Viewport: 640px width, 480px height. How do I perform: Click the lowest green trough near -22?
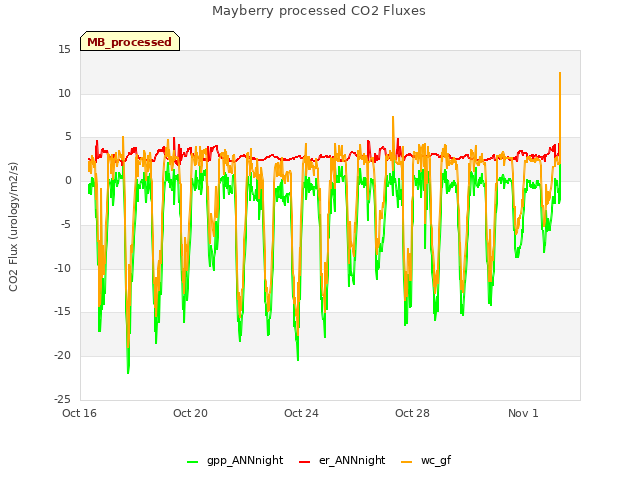pos(128,372)
